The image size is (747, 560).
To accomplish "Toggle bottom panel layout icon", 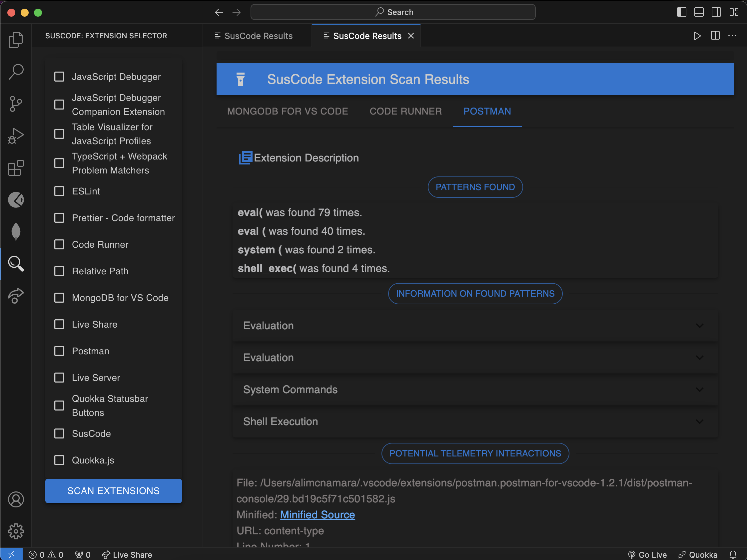I will [699, 12].
